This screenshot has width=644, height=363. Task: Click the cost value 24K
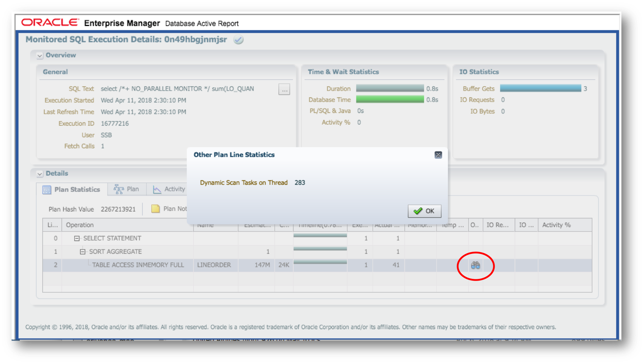tap(284, 265)
